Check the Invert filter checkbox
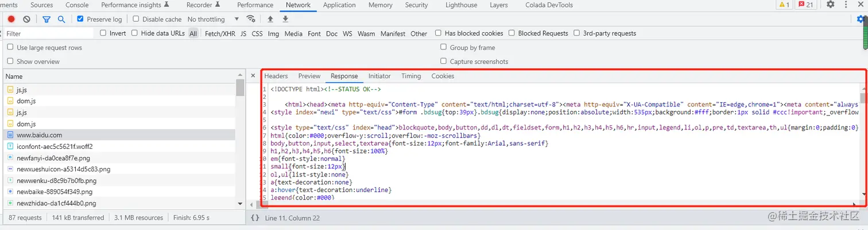 point(103,33)
